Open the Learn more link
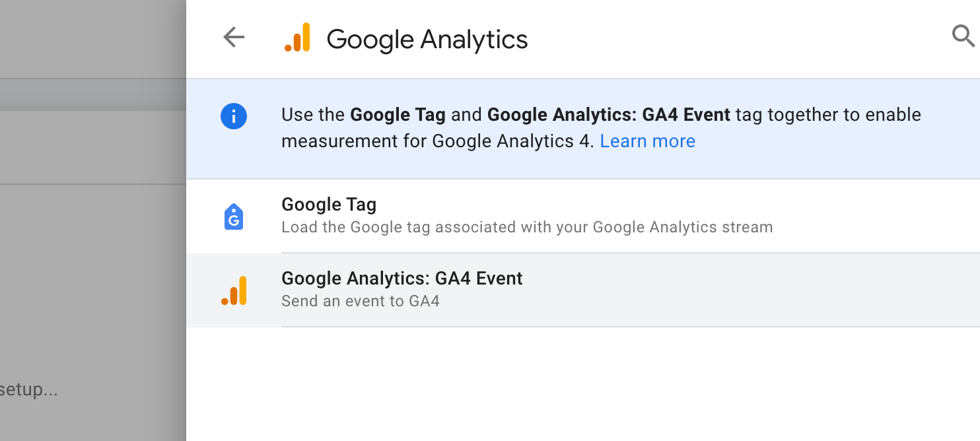 [x=647, y=141]
